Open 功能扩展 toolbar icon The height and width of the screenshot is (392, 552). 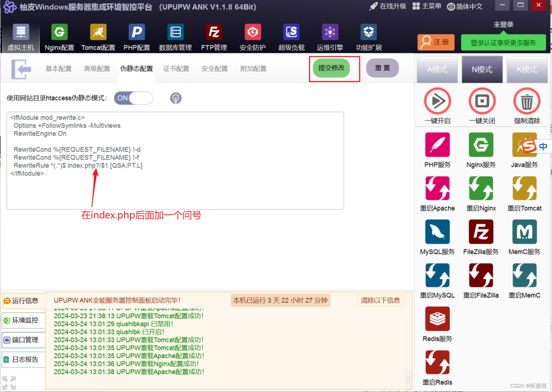369,37
